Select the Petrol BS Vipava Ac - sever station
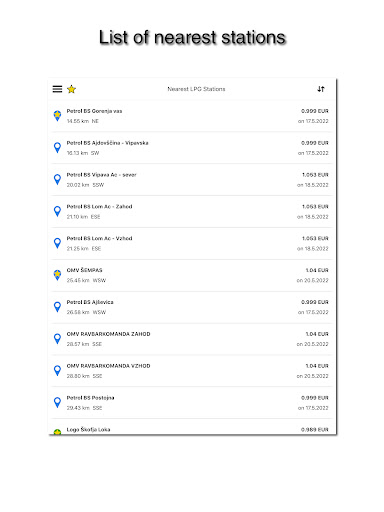The height and width of the screenshot is (512, 384). pos(101,175)
